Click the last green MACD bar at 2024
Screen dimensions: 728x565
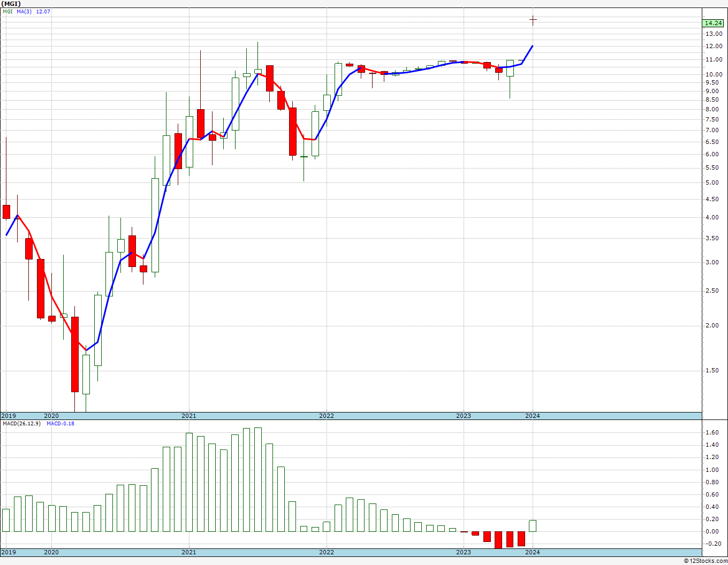[x=533, y=526]
